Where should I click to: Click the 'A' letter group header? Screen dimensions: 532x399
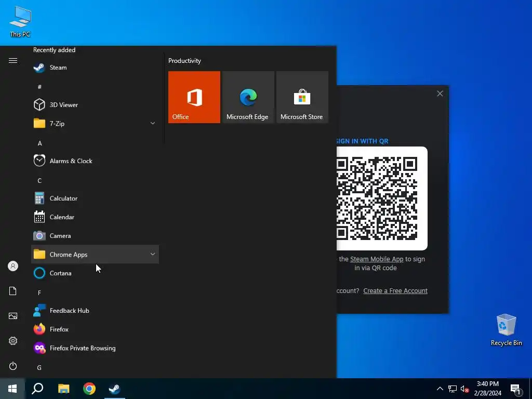(39, 143)
